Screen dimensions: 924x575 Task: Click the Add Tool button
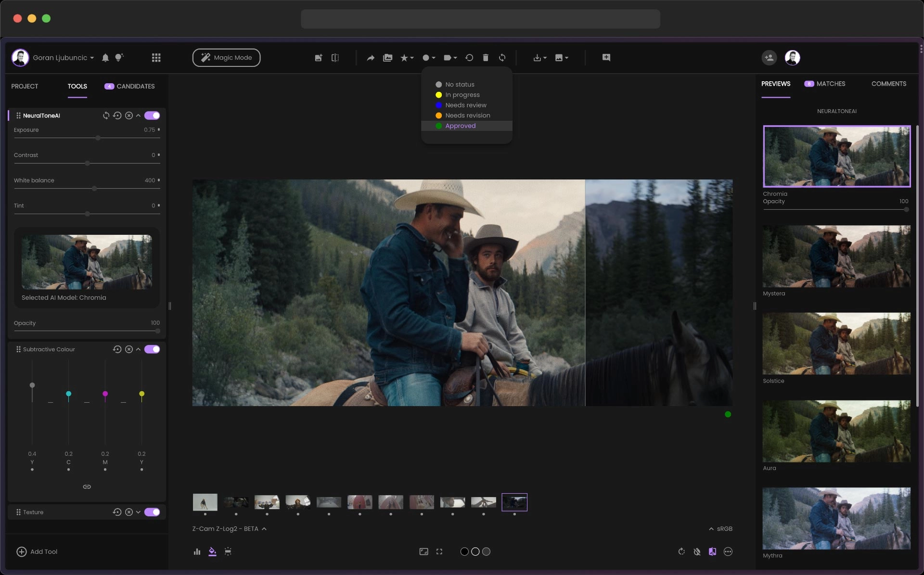(37, 551)
